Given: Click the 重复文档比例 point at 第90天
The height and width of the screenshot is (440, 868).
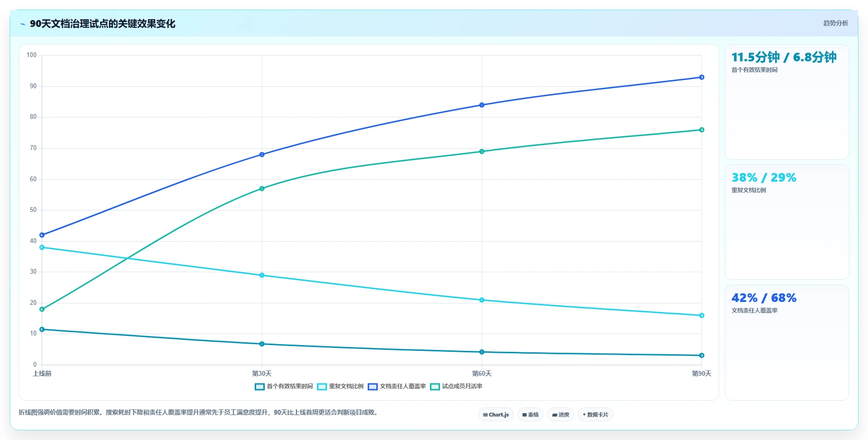Looking at the screenshot, I should (x=701, y=315).
